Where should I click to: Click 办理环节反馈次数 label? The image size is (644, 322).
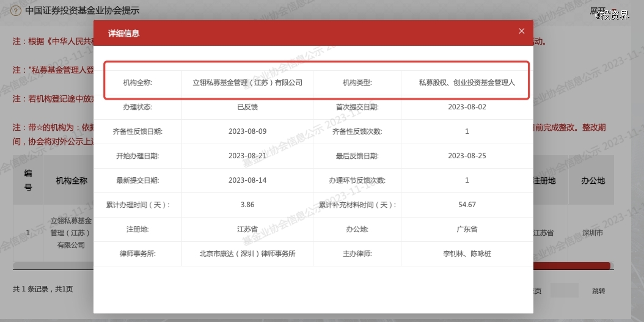[x=357, y=180]
